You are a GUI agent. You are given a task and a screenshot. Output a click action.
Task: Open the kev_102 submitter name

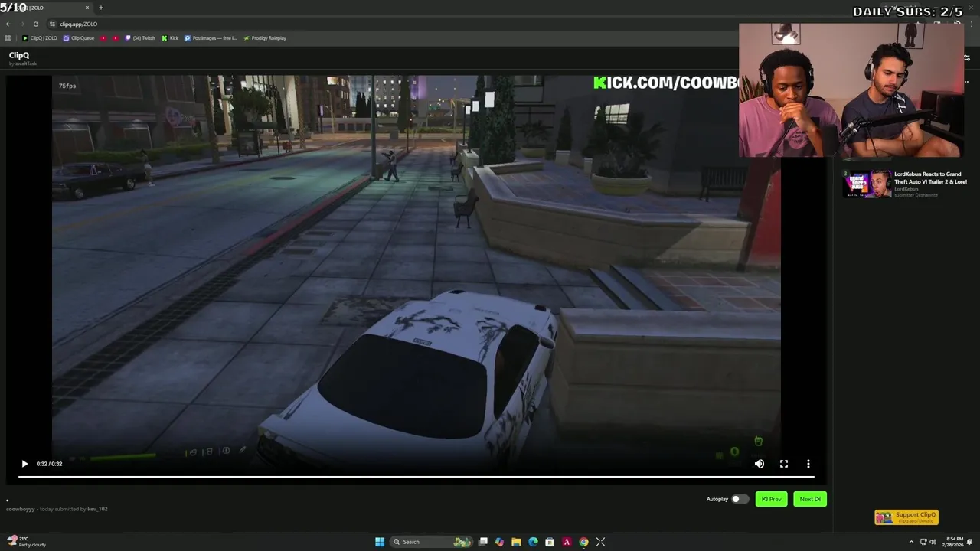pyautogui.click(x=97, y=509)
